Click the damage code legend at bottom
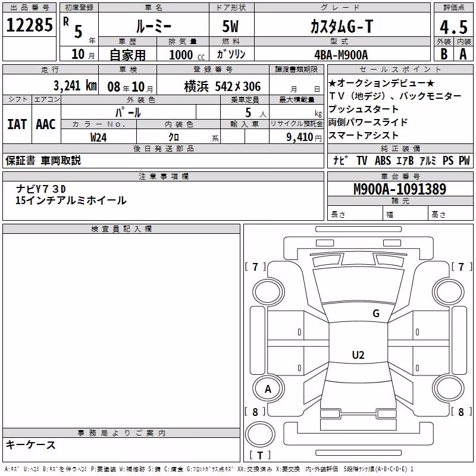The width and height of the screenshot is (476, 476). click(x=209, y=469)
